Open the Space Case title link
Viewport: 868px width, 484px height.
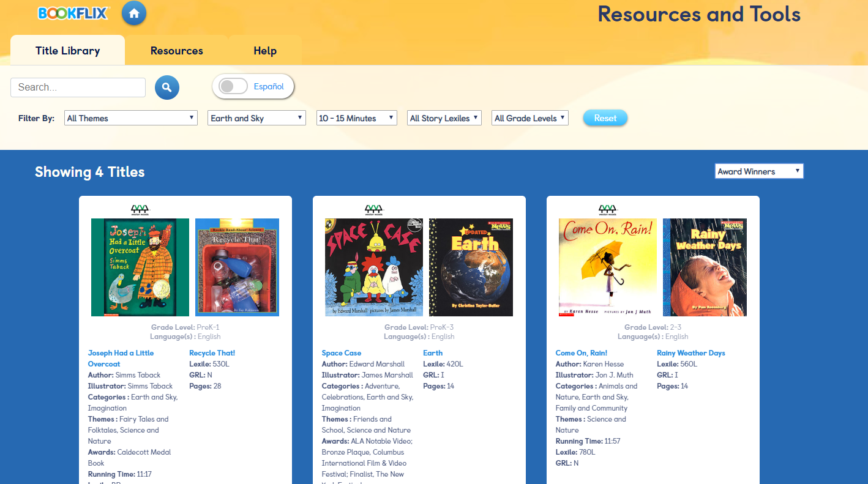click(342, 353)
